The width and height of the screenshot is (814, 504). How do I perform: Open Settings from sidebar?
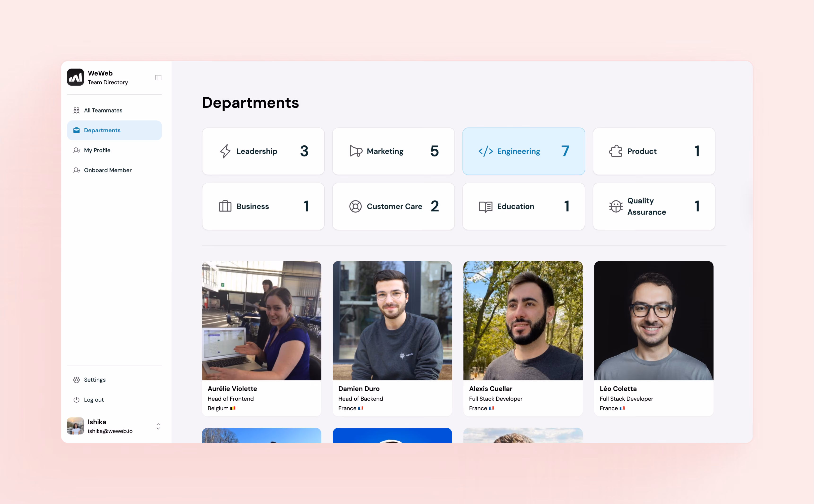click(114, 380)
